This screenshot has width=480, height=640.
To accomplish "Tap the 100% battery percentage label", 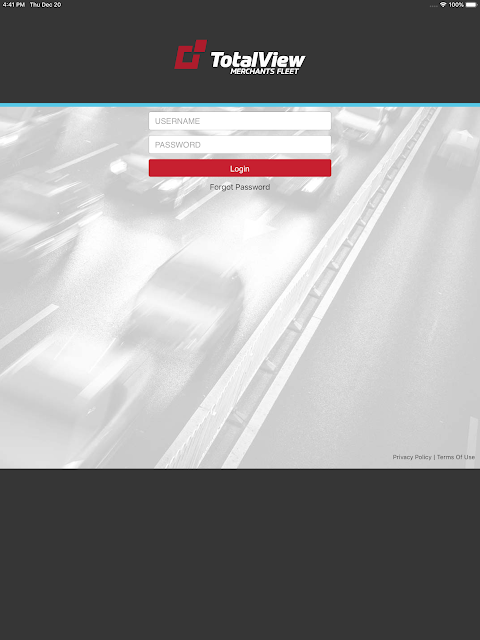I will (x=456, y=4).
